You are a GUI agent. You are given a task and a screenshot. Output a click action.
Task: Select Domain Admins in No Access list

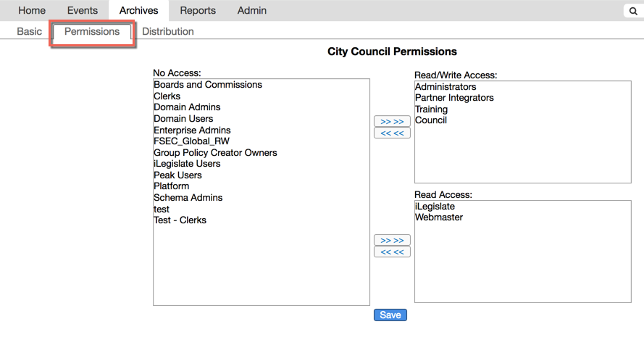187,107
